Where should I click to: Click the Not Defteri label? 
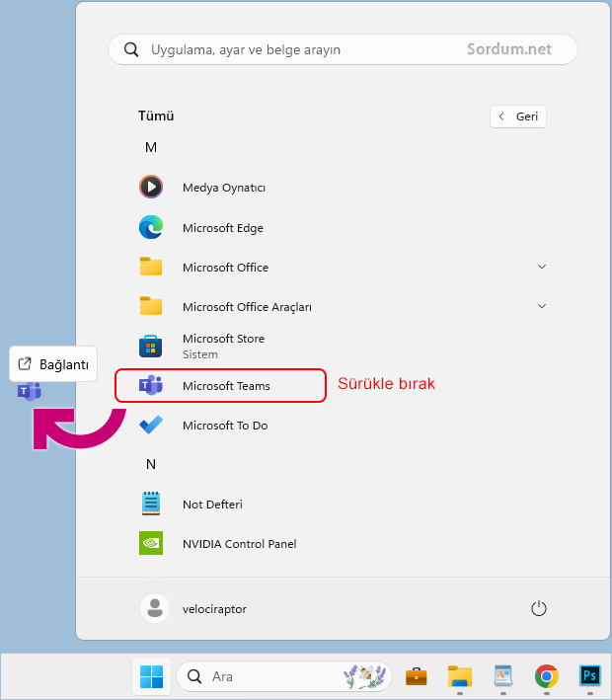(212, 505)
